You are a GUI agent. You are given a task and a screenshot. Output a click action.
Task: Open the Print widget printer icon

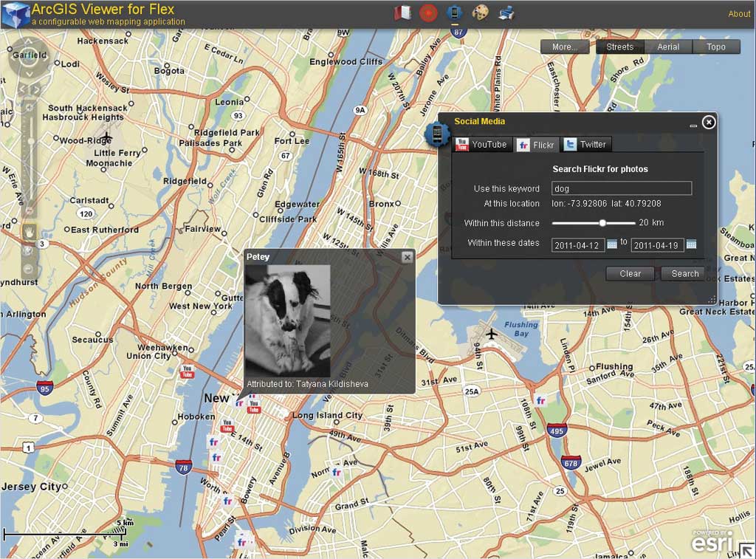(x=506, y=13)
